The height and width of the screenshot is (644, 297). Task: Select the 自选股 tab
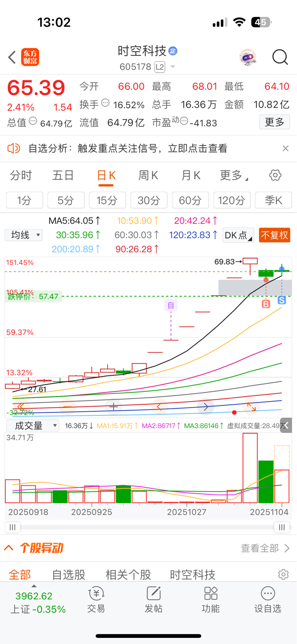(x=69, y=575)
